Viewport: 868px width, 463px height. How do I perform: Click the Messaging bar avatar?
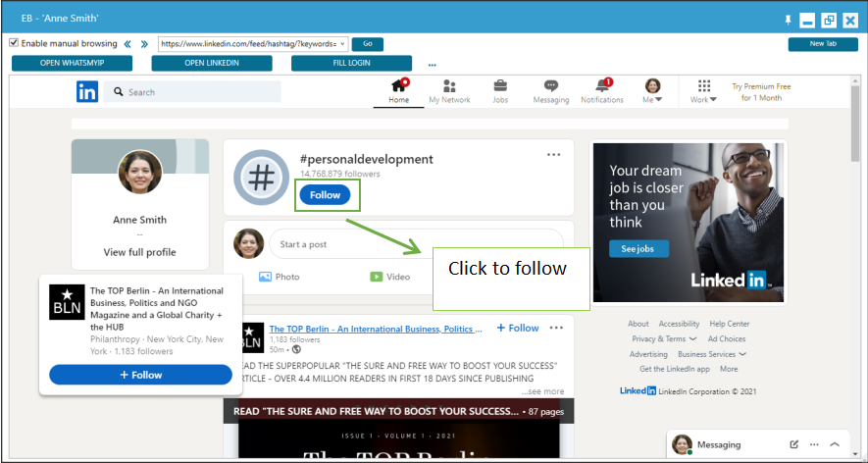(x=682, y=444)
